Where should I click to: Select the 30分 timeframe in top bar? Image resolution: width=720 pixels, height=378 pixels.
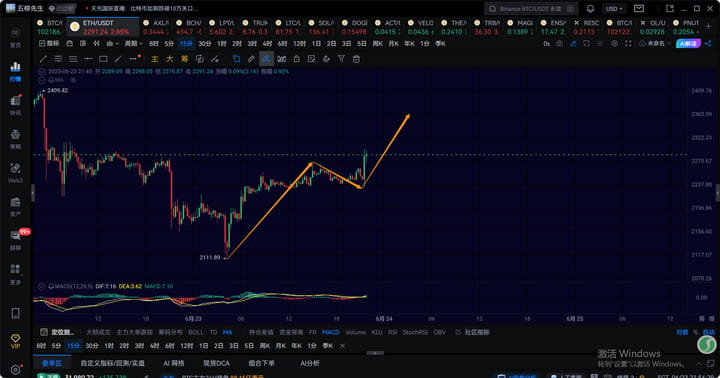click(x=205, y=44)
